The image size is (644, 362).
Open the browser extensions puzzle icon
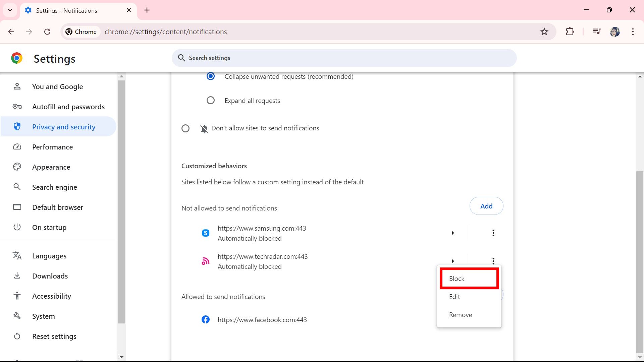coord(570,32)
